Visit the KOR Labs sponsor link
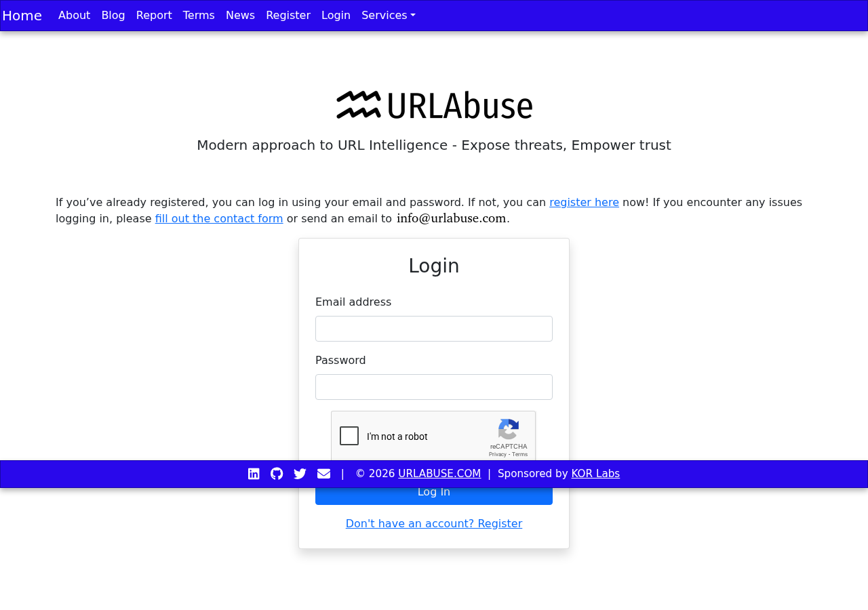The image size is (868, 610). (x=595, y=474)
